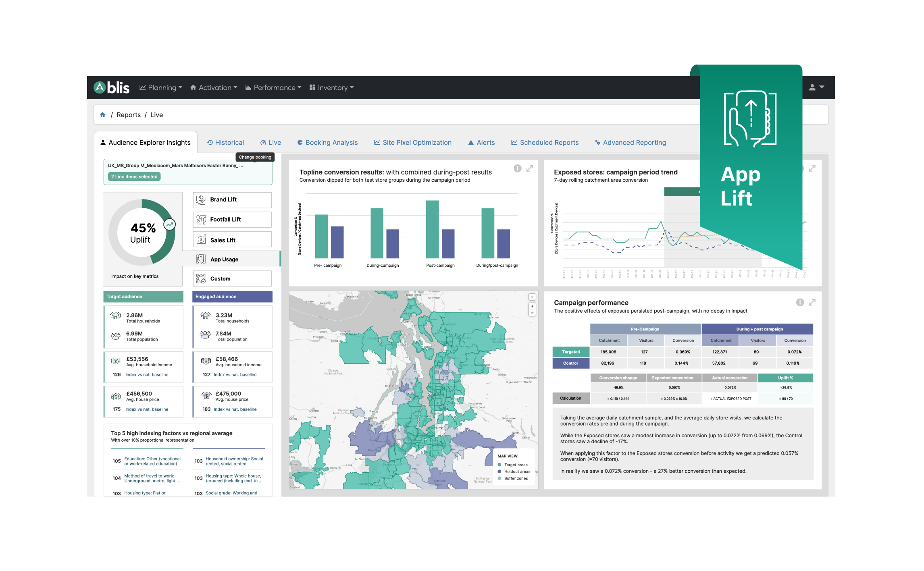Zoom out on the map

pyautogui.click(x=532, y=313)
